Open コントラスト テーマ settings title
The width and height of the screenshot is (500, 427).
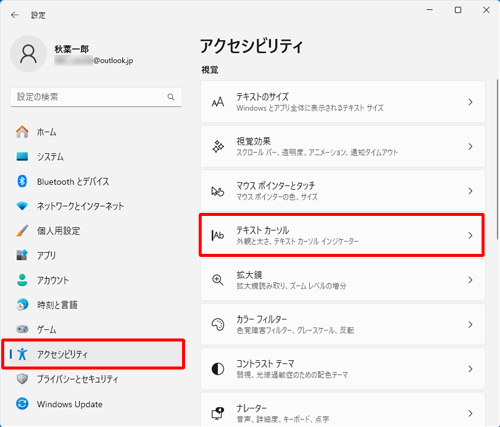265,364
